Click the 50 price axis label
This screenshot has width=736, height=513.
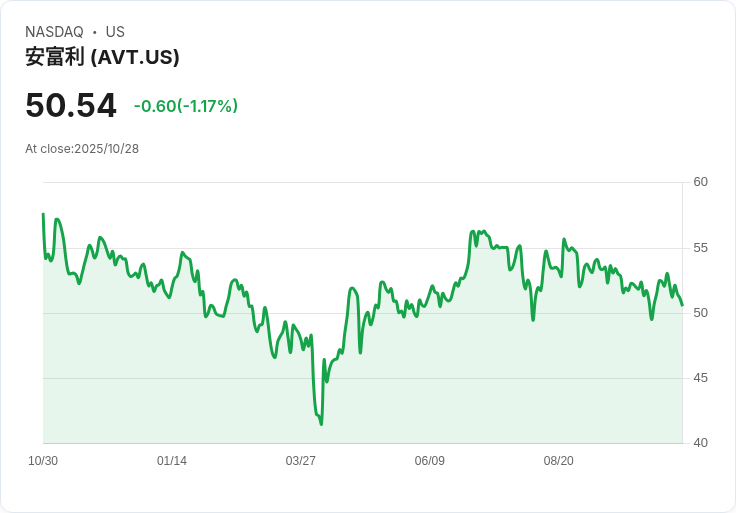[700, 313]
